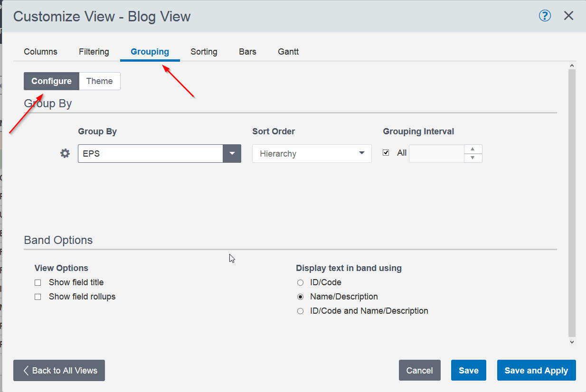This screenshot has width=586, height=392.
Task: Enable Show field rollups checkbox
Action: (38, 297)
